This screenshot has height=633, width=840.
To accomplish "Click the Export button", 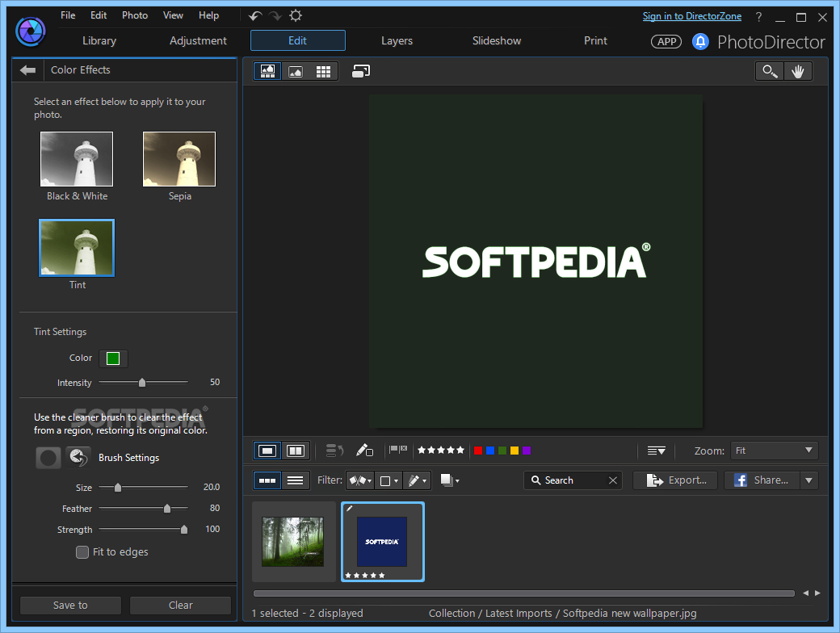I will (x=675, y=480).
